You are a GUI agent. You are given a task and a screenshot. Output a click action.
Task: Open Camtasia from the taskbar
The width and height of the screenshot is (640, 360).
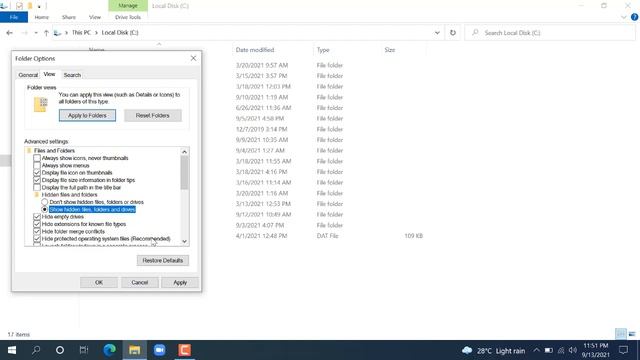click(x=184, y=350)
